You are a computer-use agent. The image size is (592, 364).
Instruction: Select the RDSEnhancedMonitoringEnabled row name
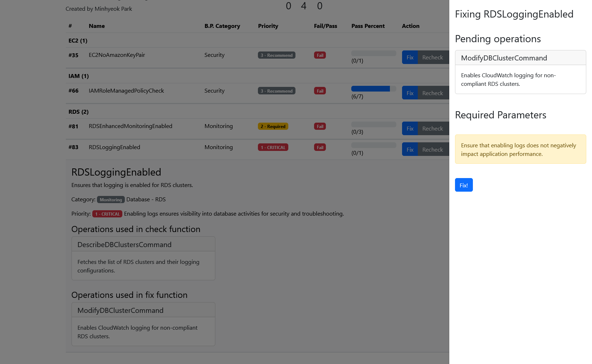(131, 126)
